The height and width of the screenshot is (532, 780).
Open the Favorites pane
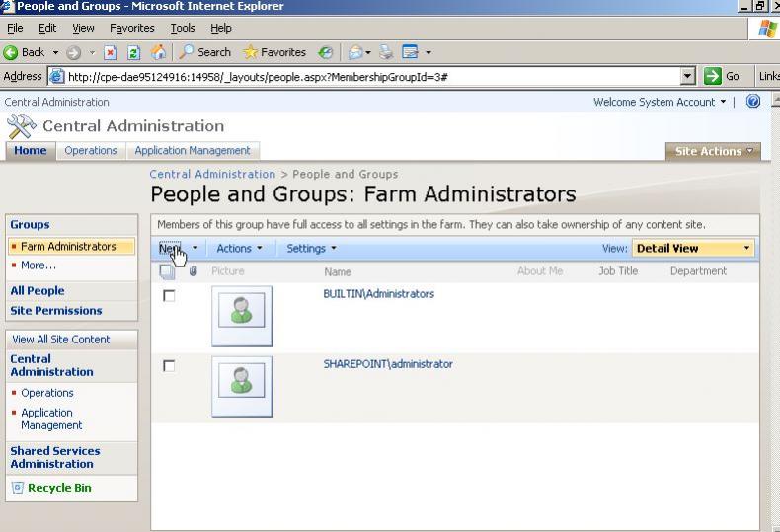[274, 52]
